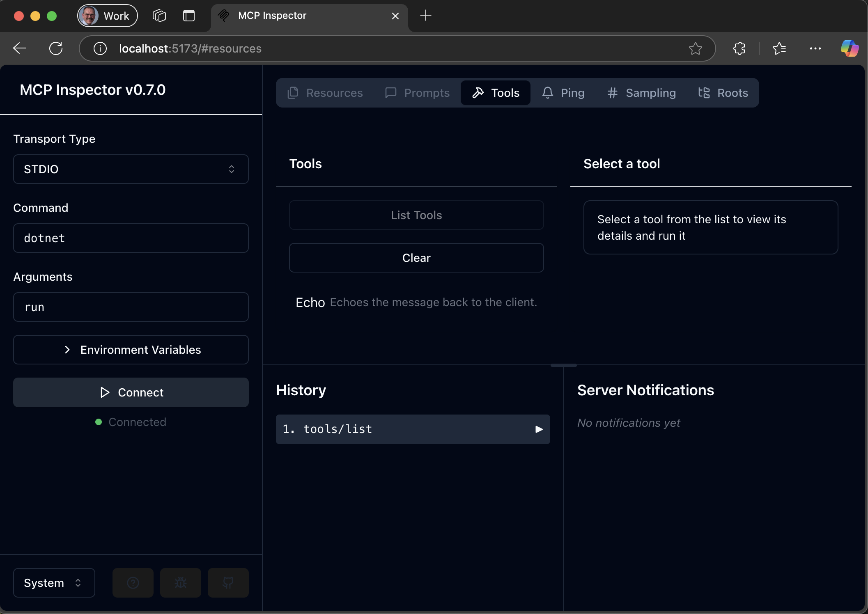Image resolution: width=868 pixels, height=614 pixels.
Task: Open the help documentation icon button
Action: pos(133,583)
